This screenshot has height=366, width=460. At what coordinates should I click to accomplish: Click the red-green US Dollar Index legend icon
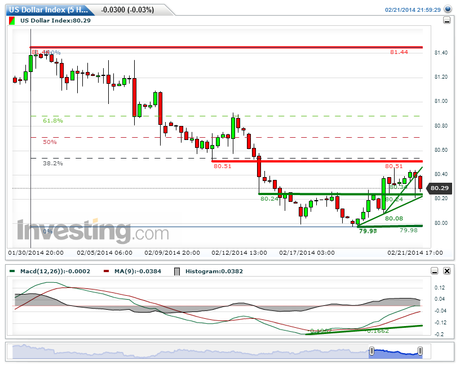click(12, 21)
